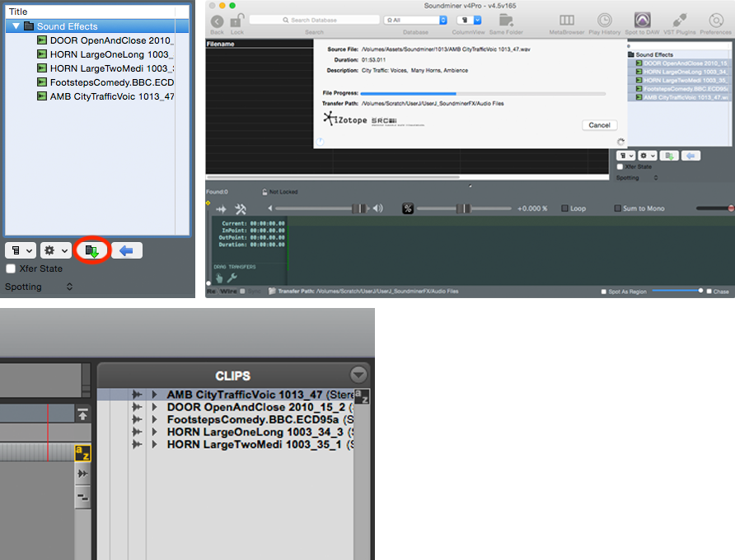Open Play History
735x560 pixels.
tap(604, 20)
